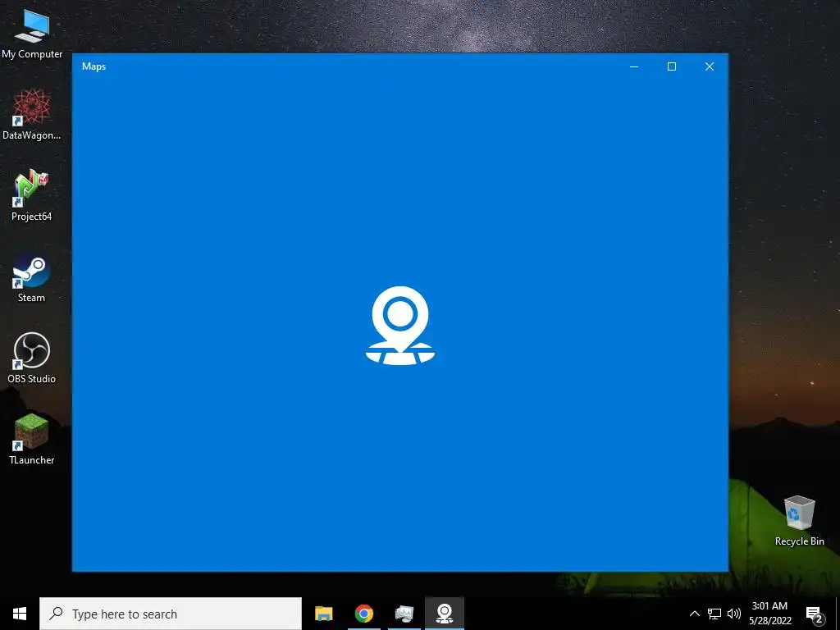Open the Windows Start menu
840x630 pixels.
coord(20,614)
